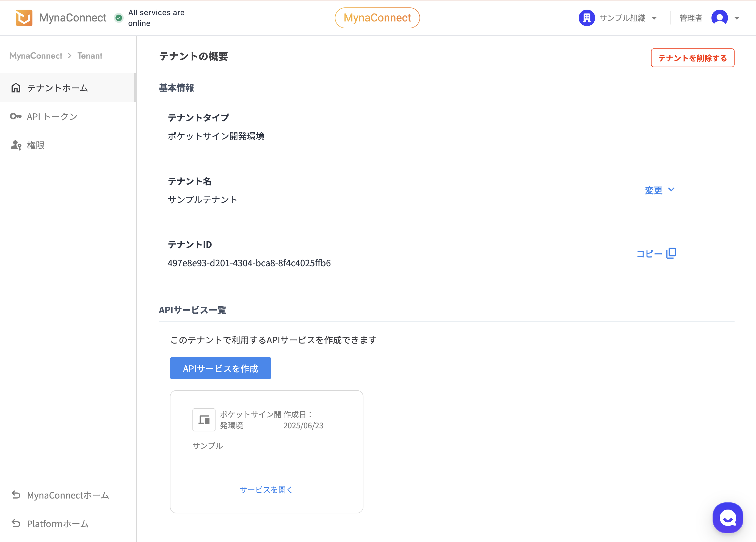The height and width of the screenshot is (542, 756).
Task: Select テナントホーム in the sidebar
Action: pyautogui.click(x=68, y=88)
